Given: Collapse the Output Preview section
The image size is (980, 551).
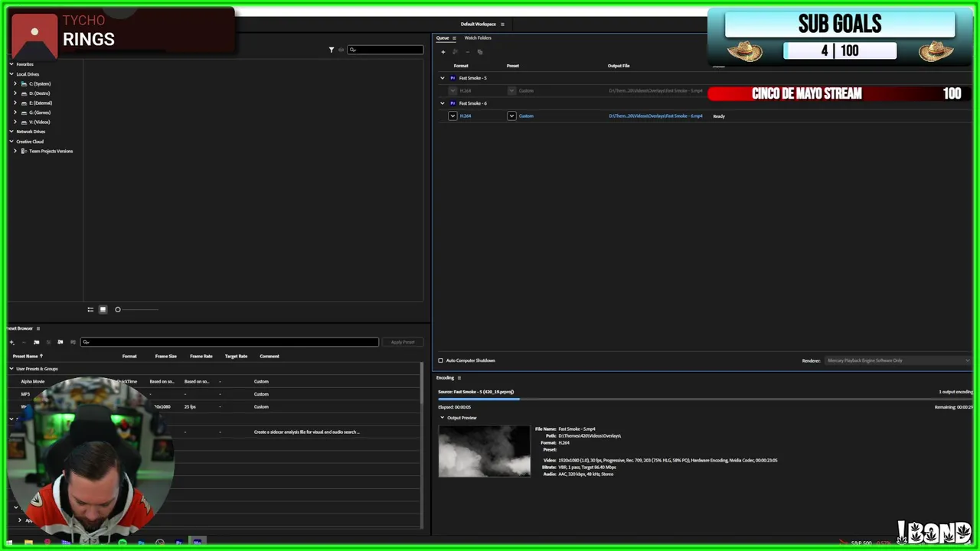Looking at the screenshot, I should [x=442, y=418].
